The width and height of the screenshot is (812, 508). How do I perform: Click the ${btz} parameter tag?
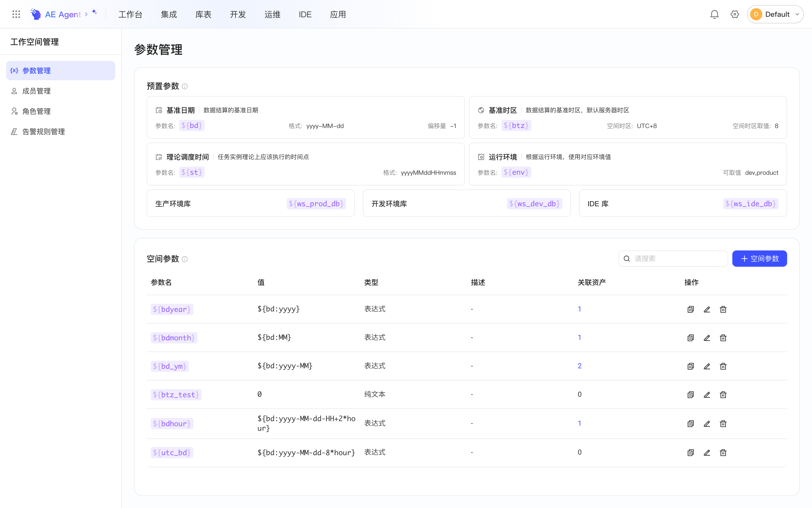[x=516, y=126]
